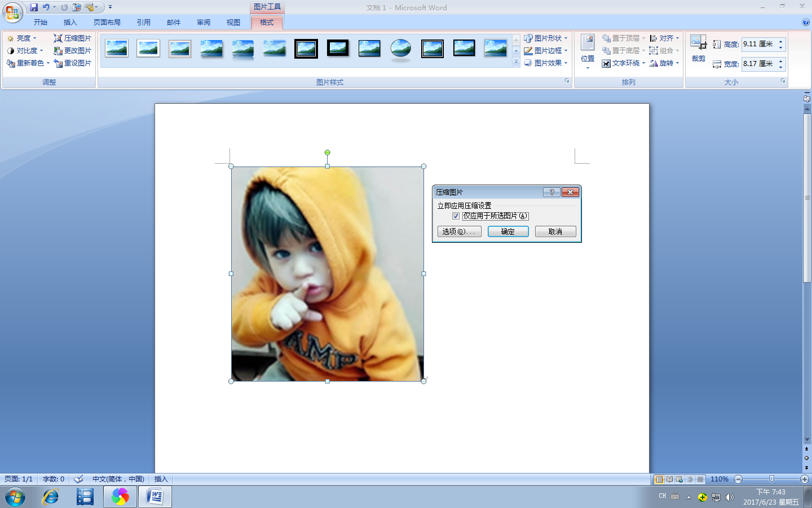Image resolution: width=812 pixels, height=508 pixels.
Task: Toggle 仅应用于所选图片 checkbox
Action: pyautogui.click(x=456, y=216)
